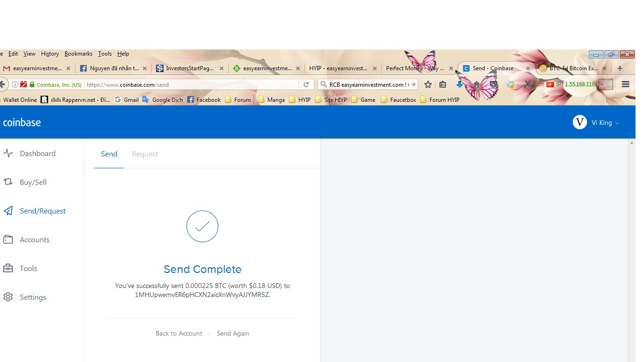Go back with the browser back arrow
The height and width of the screenshot is (362, 644).
[x=3, y=84]
